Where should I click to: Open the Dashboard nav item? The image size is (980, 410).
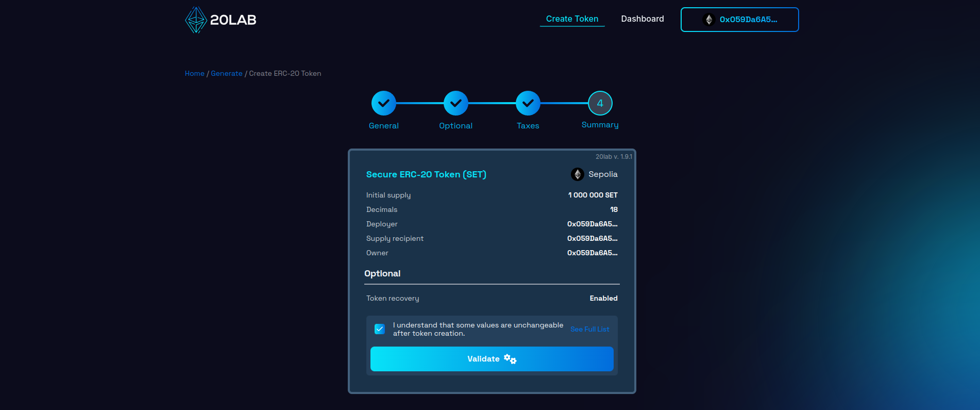click(643, 19)
